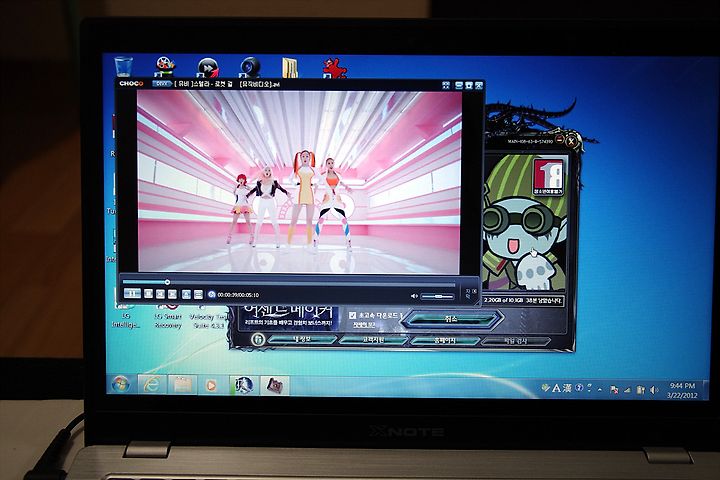Click the 18 age rating badge in launcher

[x=548, y=176]
